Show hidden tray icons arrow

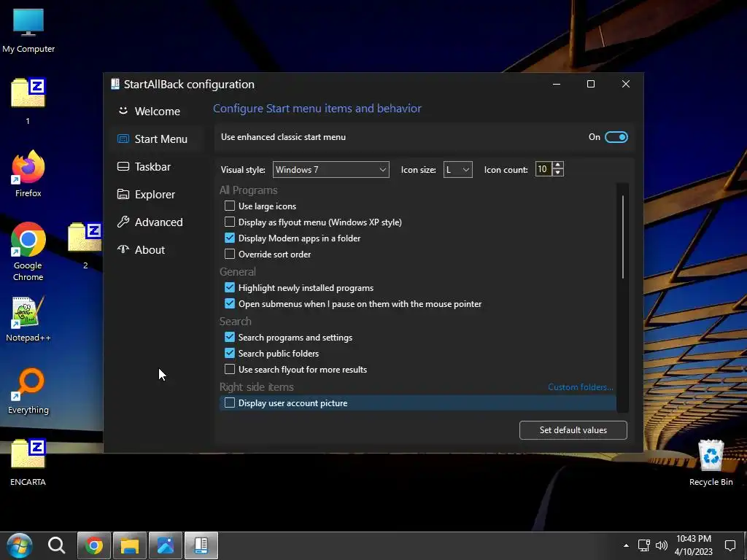pyautogui.click(x=626, y=545)
